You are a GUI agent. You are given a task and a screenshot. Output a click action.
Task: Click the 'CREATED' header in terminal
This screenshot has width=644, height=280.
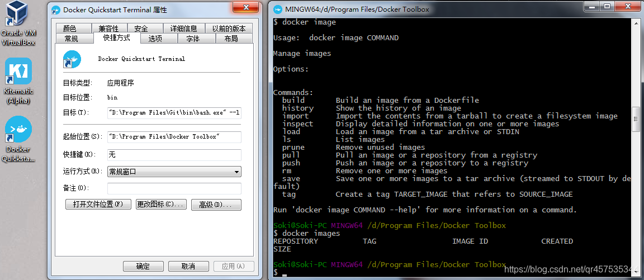click(557, 241)
